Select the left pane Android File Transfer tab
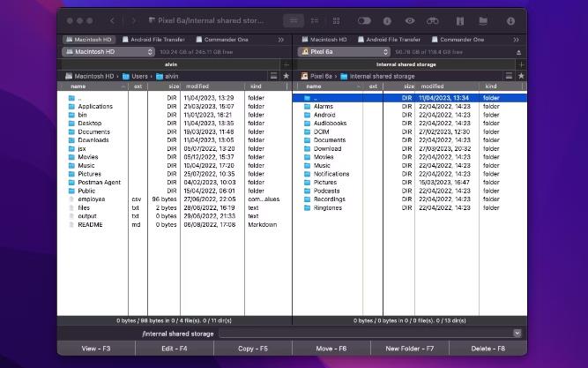This screenshot has height=368, width=588. (x=153, y=40)
